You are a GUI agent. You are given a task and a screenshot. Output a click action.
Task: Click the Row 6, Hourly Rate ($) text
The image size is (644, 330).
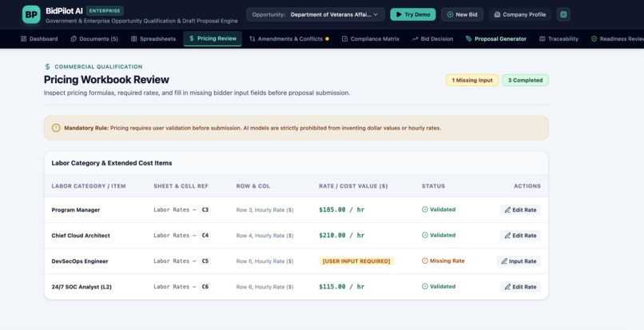point(265,286)
